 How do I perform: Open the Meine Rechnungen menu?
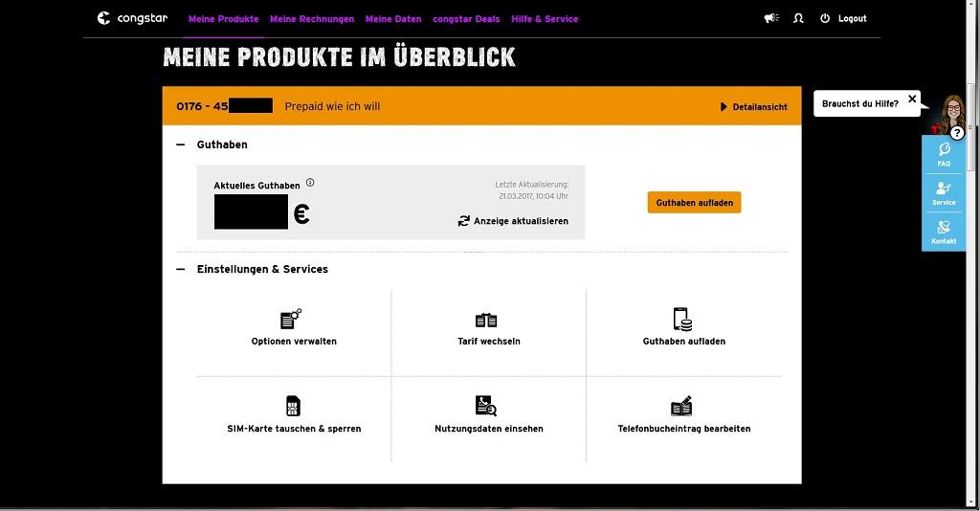[312, 18]
